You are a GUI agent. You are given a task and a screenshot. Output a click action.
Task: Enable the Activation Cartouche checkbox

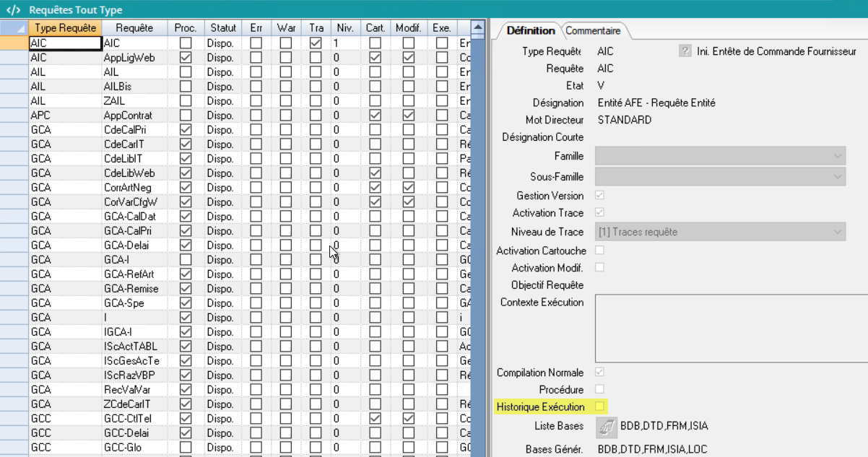pos(599,251)
